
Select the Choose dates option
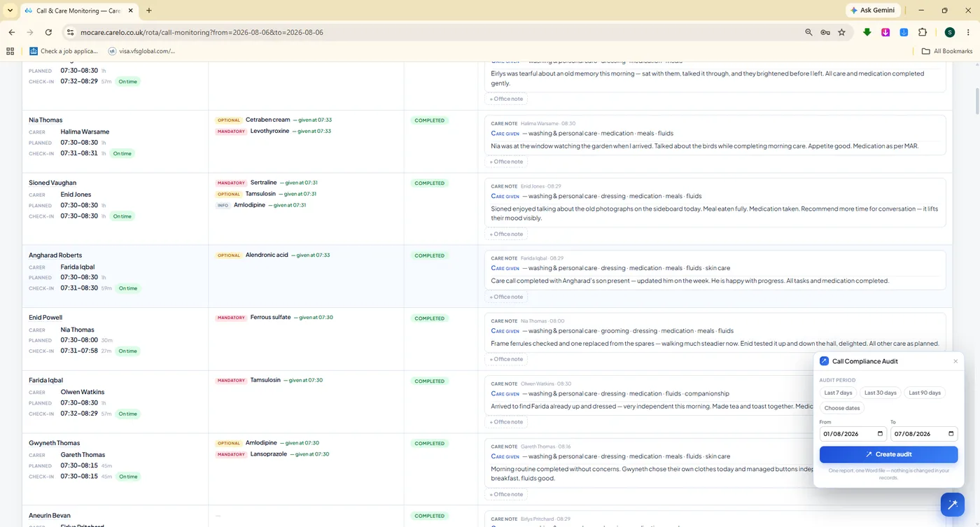[842, 408]
